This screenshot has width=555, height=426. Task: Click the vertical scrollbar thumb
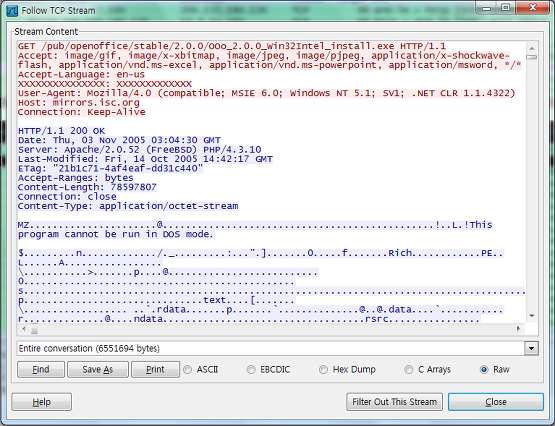(x=532, y=57)
